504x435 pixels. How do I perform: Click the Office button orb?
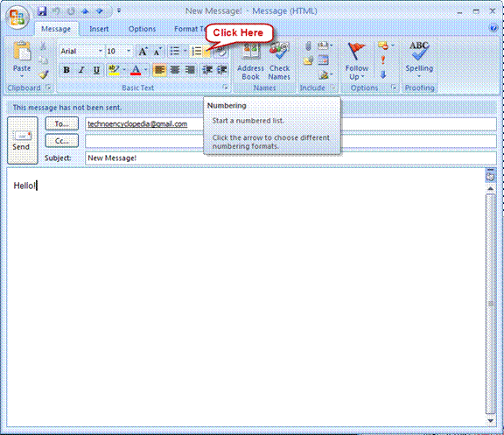[17, 17]
